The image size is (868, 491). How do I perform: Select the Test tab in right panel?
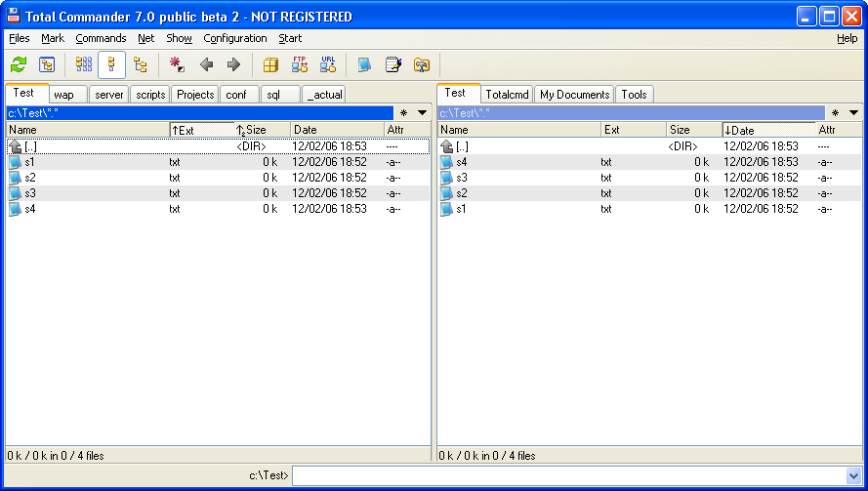click(x=458, y=93)
